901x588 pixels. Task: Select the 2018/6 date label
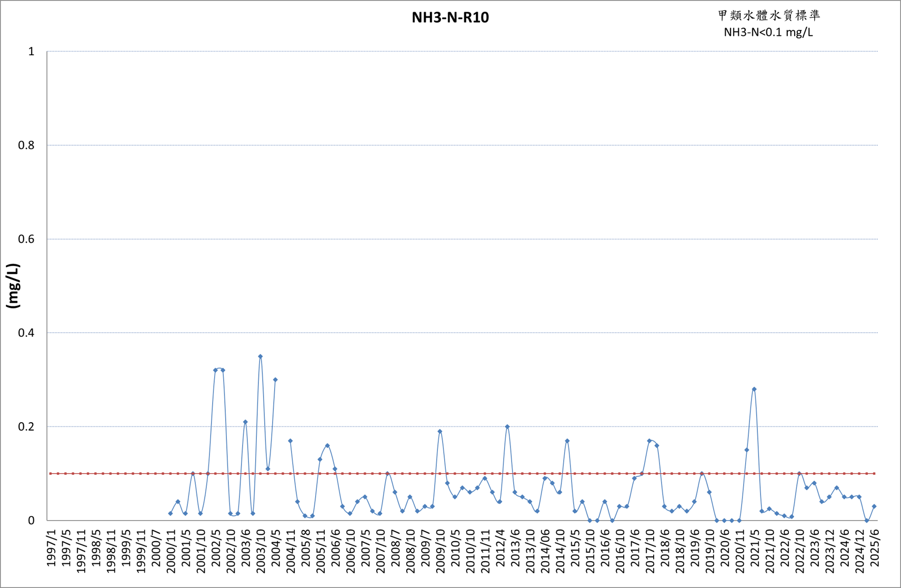664,549
